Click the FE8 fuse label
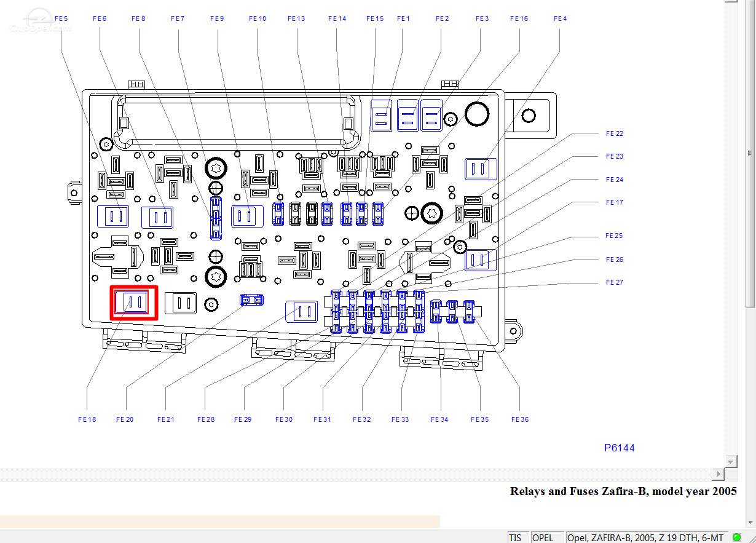The height and width of the screenshot is (543, 756). click(x=138, y=18)
